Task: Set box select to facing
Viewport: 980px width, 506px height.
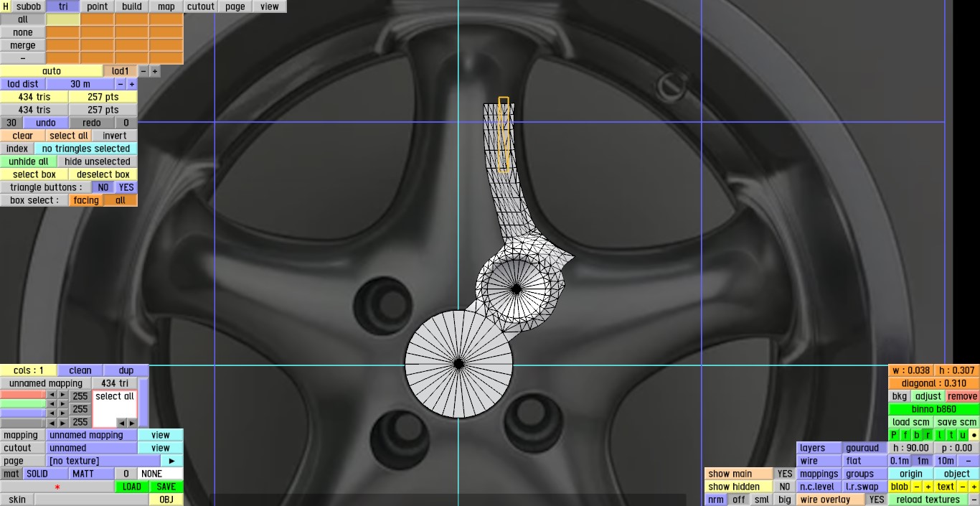Action: click(x=86, y=200)
